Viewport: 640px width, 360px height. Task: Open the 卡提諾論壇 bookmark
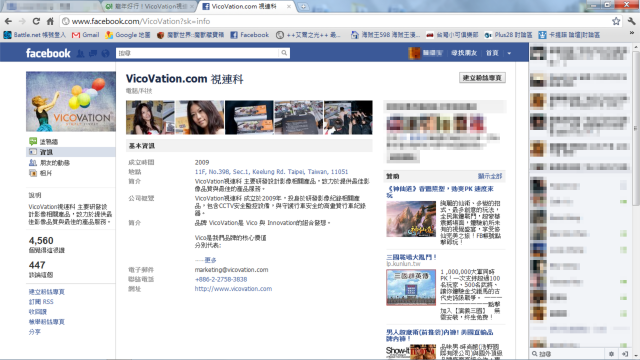click(x=569, y=35)
